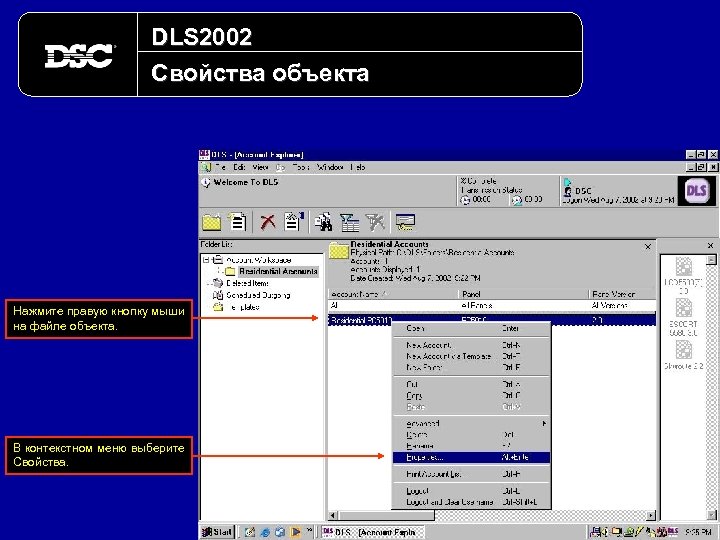Image resolution: width=720 pixels, height=540 pixels.
Task: Click the taskbar clock
Action: pyautogui.click(x=698, y=532)
